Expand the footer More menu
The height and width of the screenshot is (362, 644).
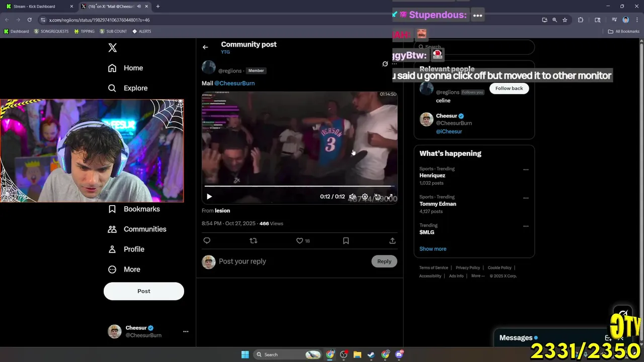point(478,276)
